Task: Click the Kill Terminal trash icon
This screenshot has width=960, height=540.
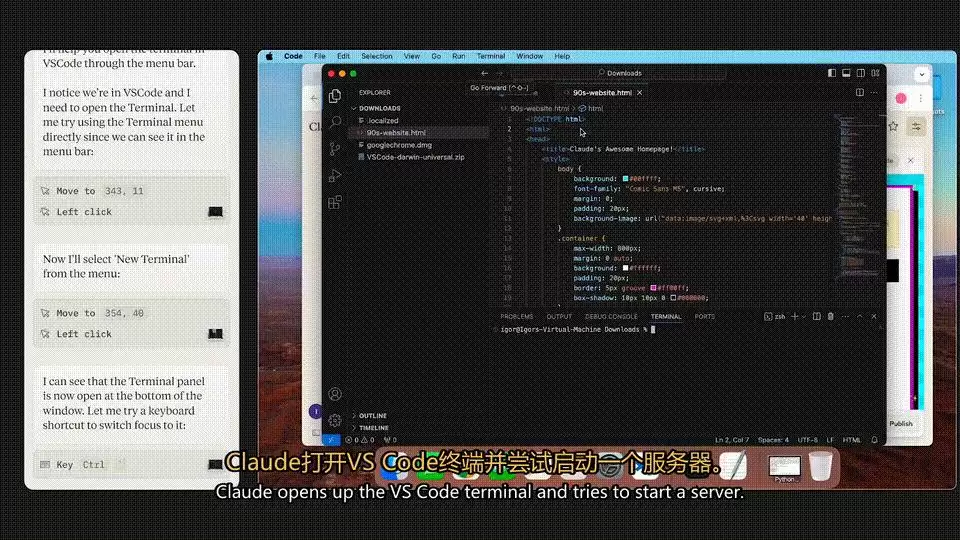Action: (x=831, y=317)
